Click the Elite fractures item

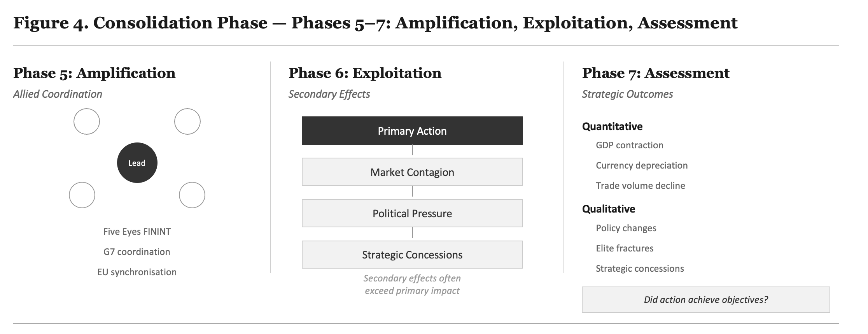[x=625, y=248]
